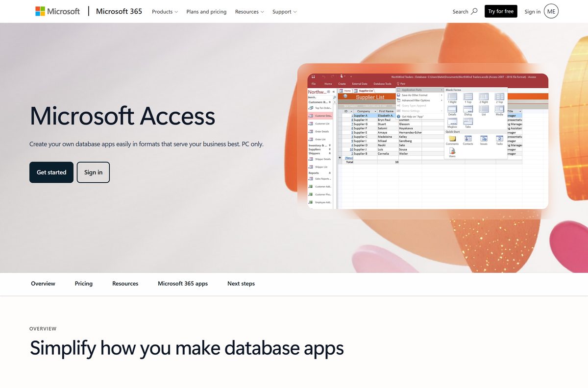
Task: Open the Microsoft 365 home link
Action: 119,11
